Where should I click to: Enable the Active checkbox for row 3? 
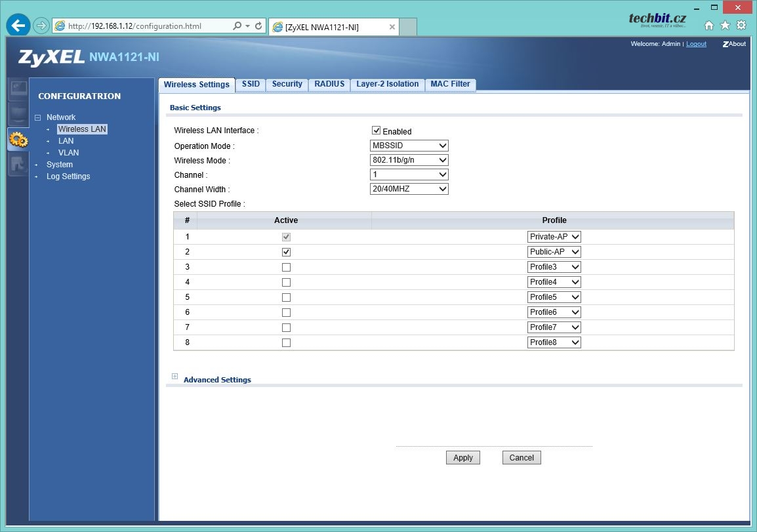(286, 267)
